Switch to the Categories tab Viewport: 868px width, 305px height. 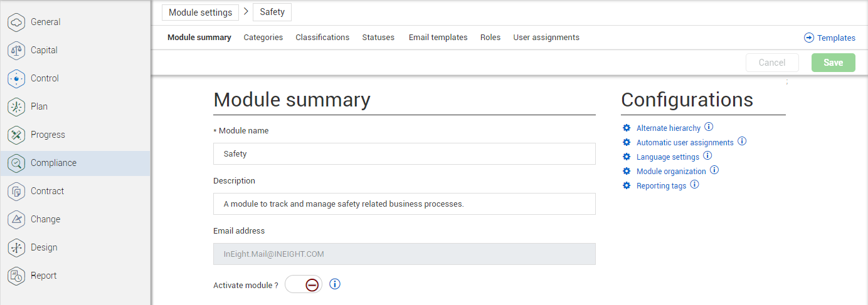tap(263, 38)
